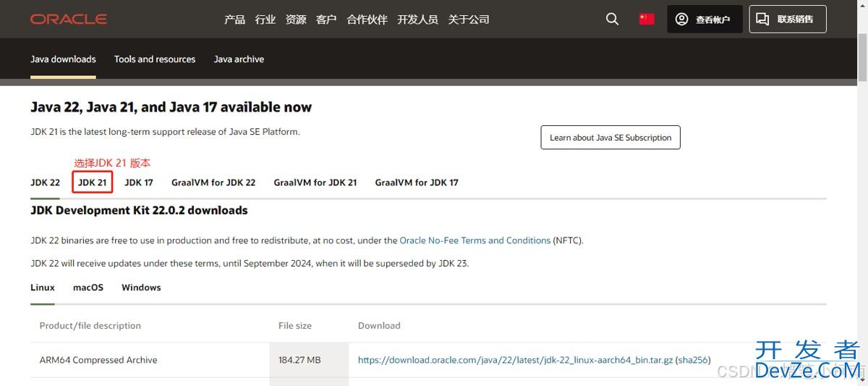Click the 查看帐户 account button
Image resolution: width=868 pixels, height=386 pixels.
click(705, 20)
